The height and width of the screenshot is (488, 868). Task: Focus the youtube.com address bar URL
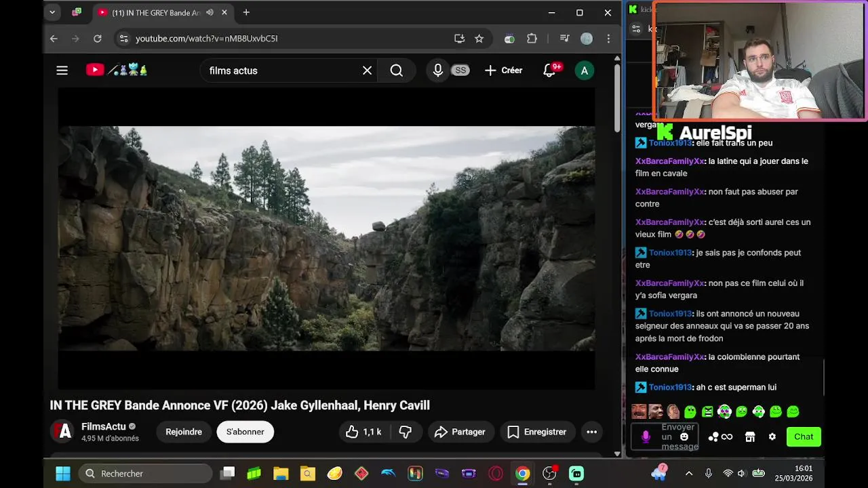pyautogui.click(x=207, y=39)
